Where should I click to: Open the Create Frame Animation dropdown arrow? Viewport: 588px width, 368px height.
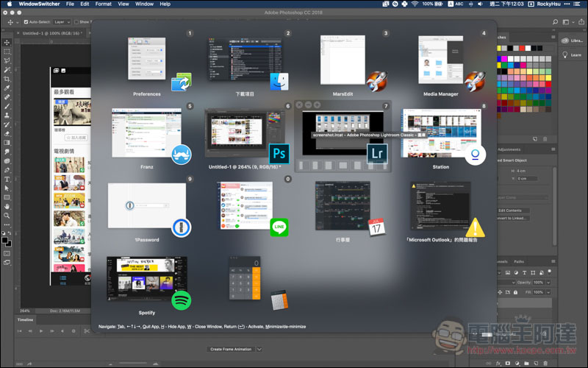(259, 349)
